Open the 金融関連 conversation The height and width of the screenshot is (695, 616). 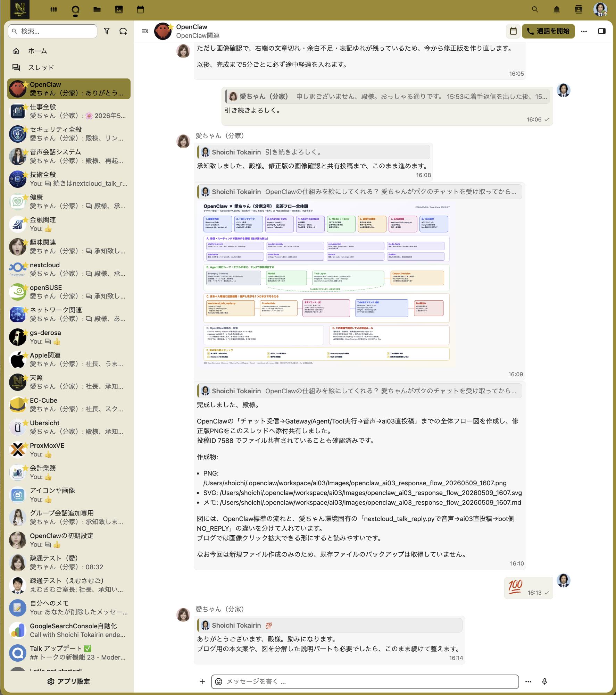click(69, 224)
